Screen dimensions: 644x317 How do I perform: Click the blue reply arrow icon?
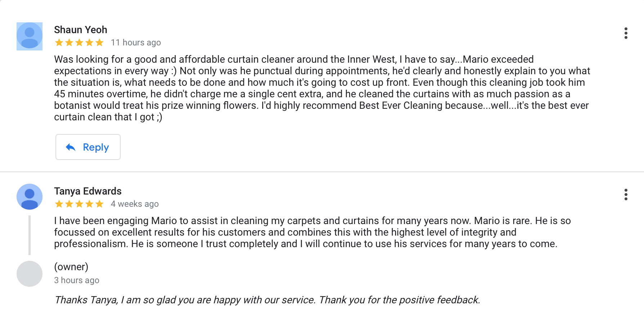(x=71, y=147)
